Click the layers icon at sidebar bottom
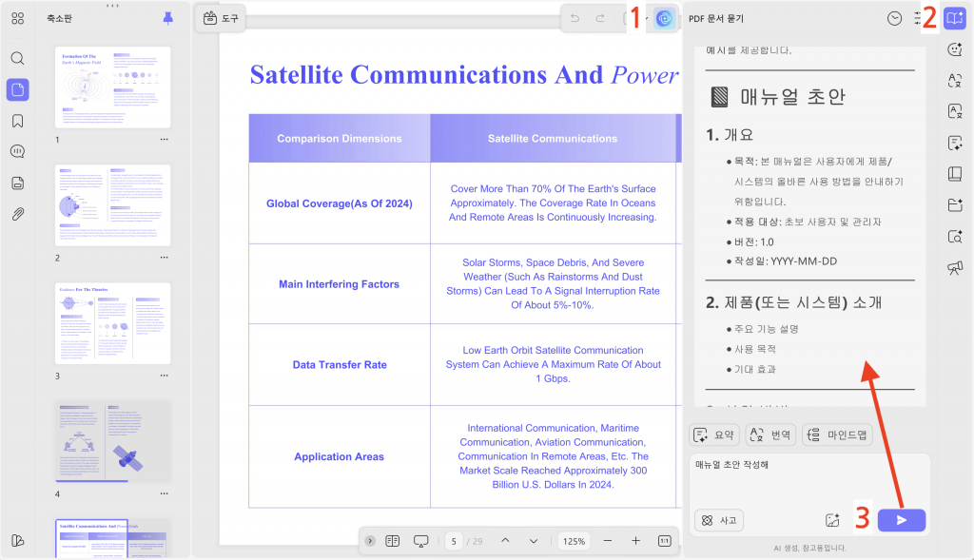The image size is (974, 560). tap(17, 541)
